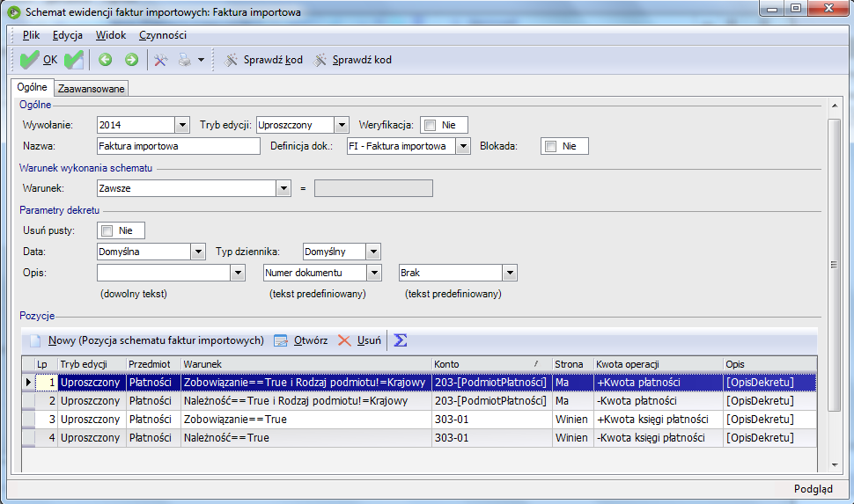Click the blue Sigma sum icon
This screenshot has width=854, height=504.
[x=401, y=340]
